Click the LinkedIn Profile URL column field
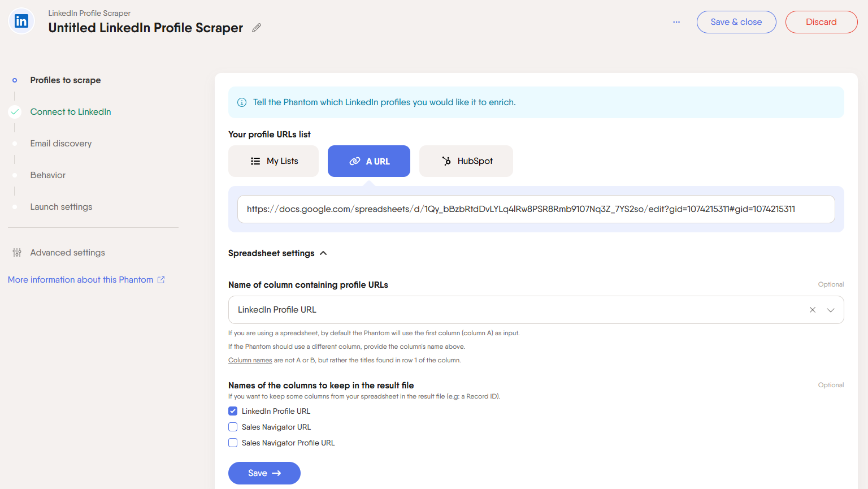Viewport: 868px width, 489px height. pyautogui.click(x=536, y=310)
